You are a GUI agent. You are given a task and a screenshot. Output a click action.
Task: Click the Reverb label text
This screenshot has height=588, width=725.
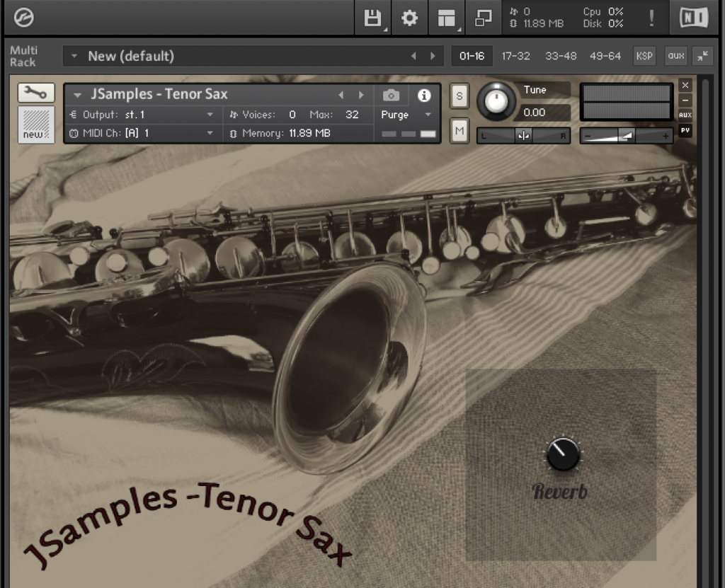(559, 491)
